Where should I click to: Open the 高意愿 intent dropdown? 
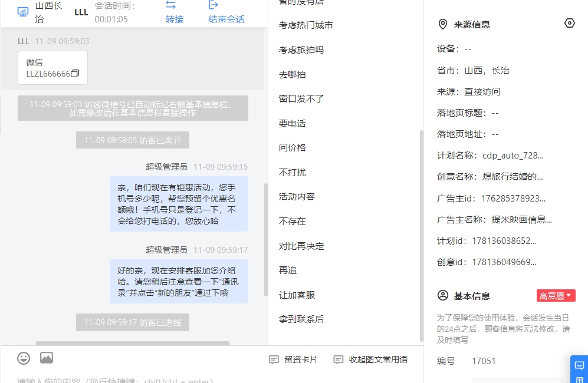point(556,296)
